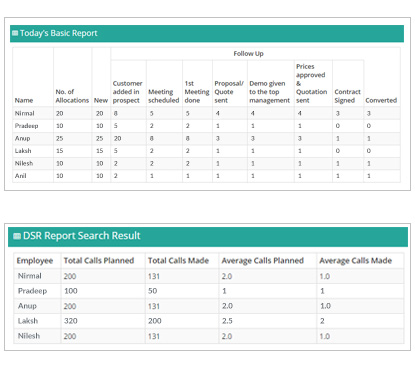
Task: Click Pradeep's Total Calls Planned value 100
Action: point(71,291)
